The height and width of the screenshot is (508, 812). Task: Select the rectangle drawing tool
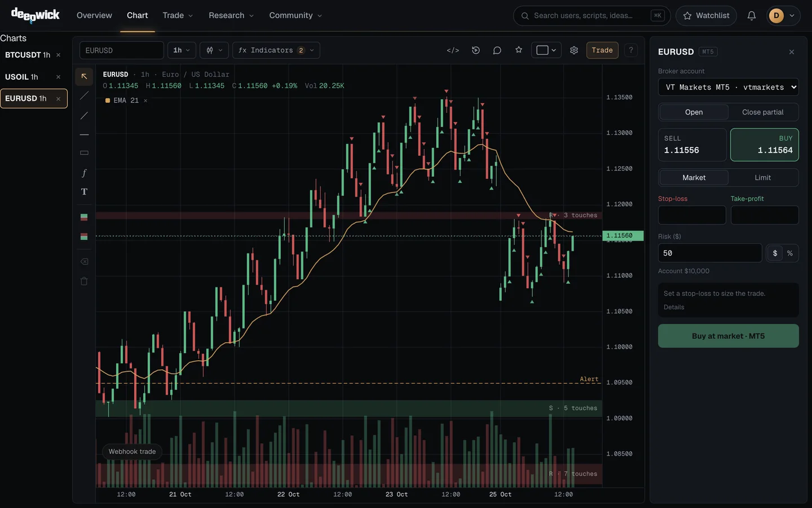pos(84,153)
